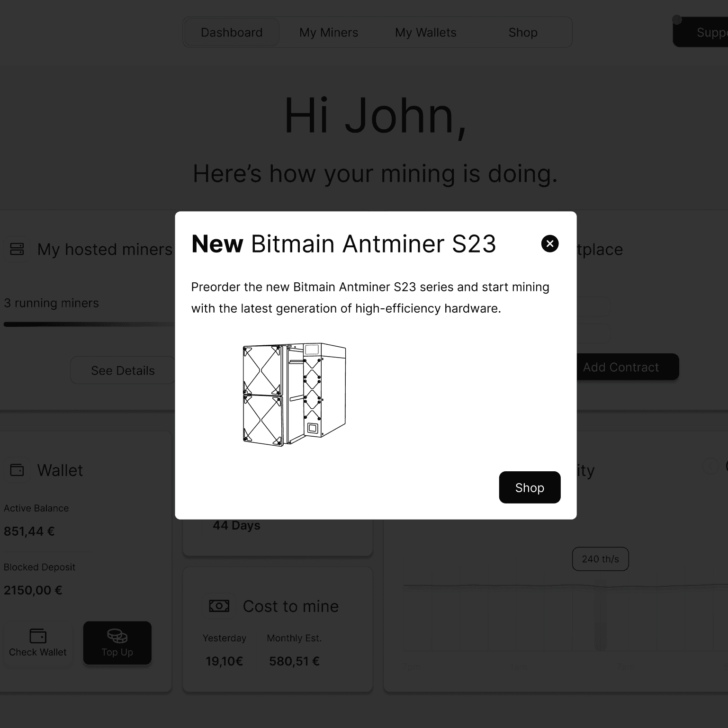728x728 pixels.
Task: Click the Cost to mine cash icon
Action: 219,606
